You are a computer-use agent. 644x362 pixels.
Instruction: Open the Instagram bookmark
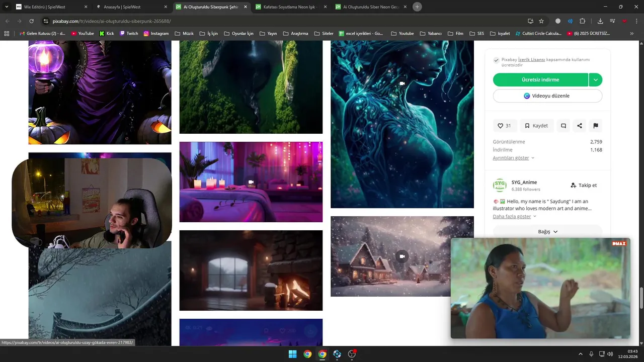click(156, 33)
